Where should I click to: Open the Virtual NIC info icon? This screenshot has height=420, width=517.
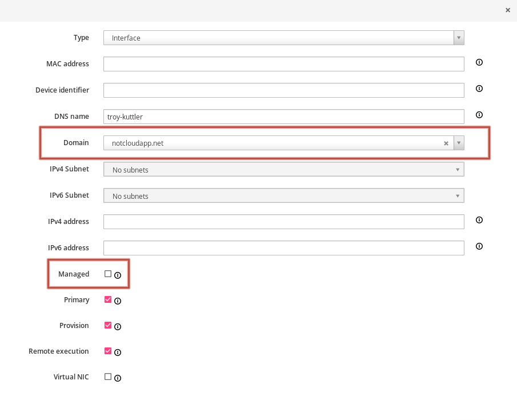(x=118, y=378)
